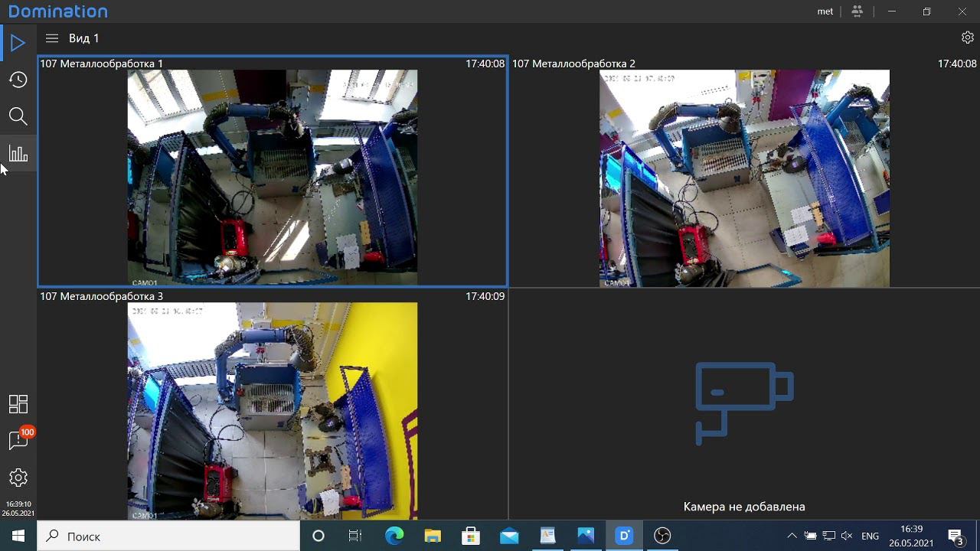Open Microsoft Edge from the taskbar
The height and width of the screenshot is (551, 980).
394,536
